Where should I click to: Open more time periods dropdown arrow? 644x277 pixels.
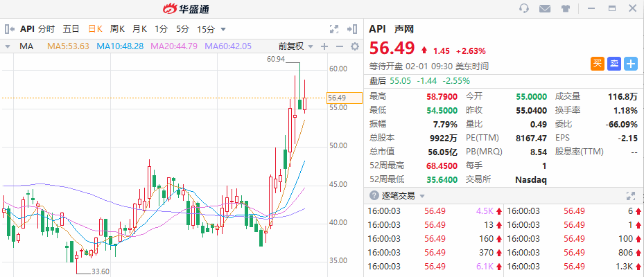(x=223, y=30)
